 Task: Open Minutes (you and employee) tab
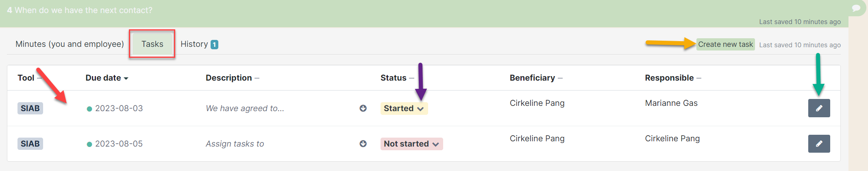70,44
